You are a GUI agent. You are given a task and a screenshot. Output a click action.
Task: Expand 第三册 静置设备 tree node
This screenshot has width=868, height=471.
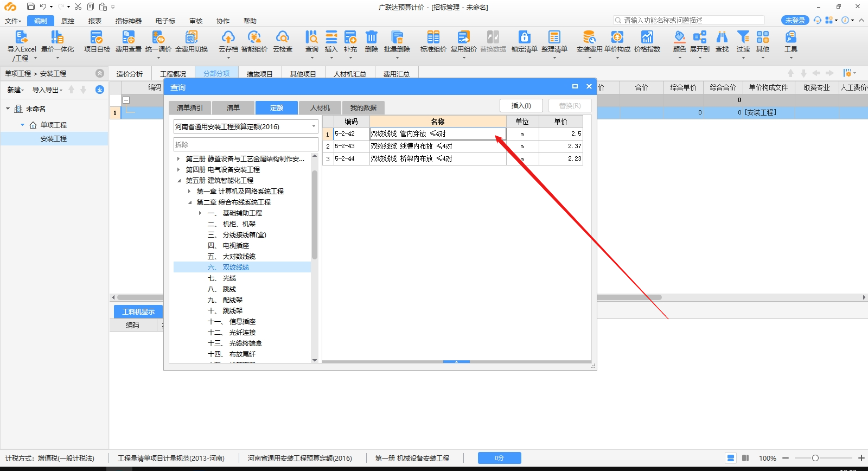point(178,159)
